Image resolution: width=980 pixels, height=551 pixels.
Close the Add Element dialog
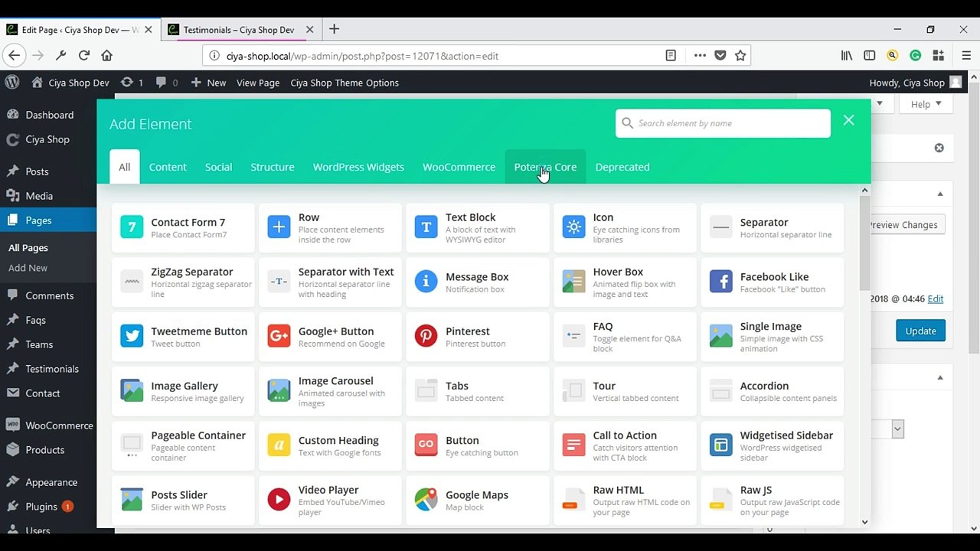coord(848,120)
